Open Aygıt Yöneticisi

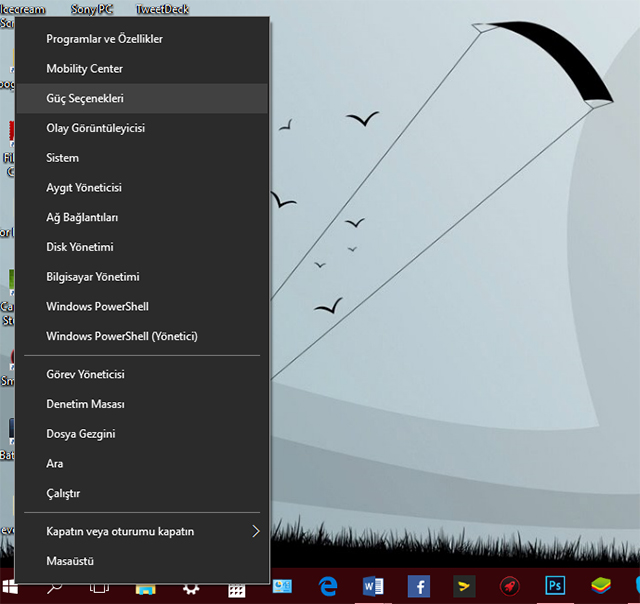(x=142, y=188)
